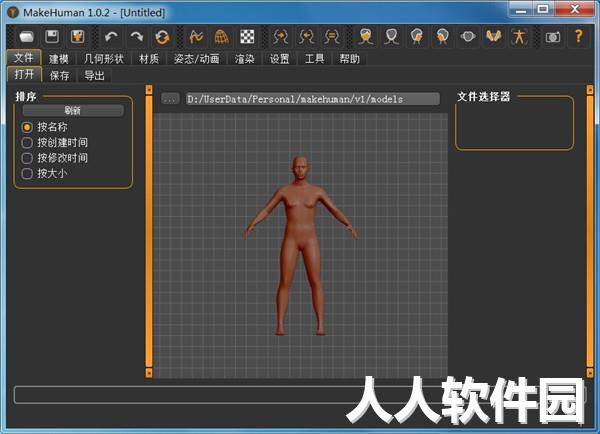Click the Redo arrow icon
Screen dimensions: 600x434
point(137,37)
